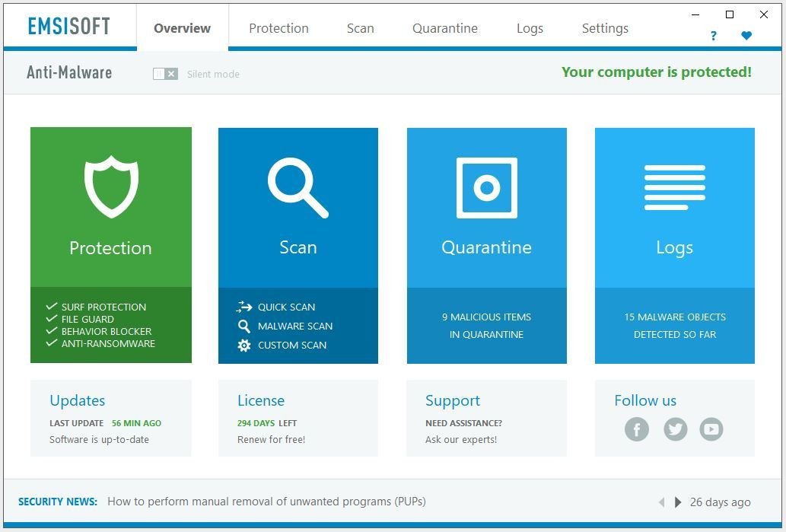
Task: Open the PUPs removal security news headline
Action: coord(266,502)
